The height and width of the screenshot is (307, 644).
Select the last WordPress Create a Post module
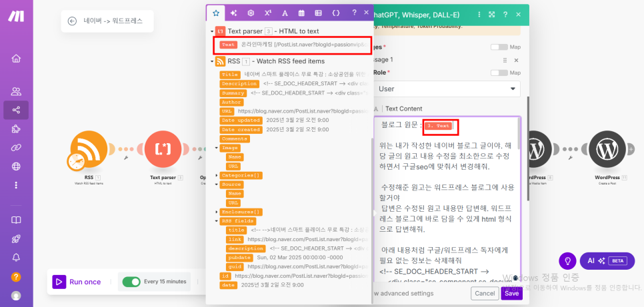(x=607, y=149)
